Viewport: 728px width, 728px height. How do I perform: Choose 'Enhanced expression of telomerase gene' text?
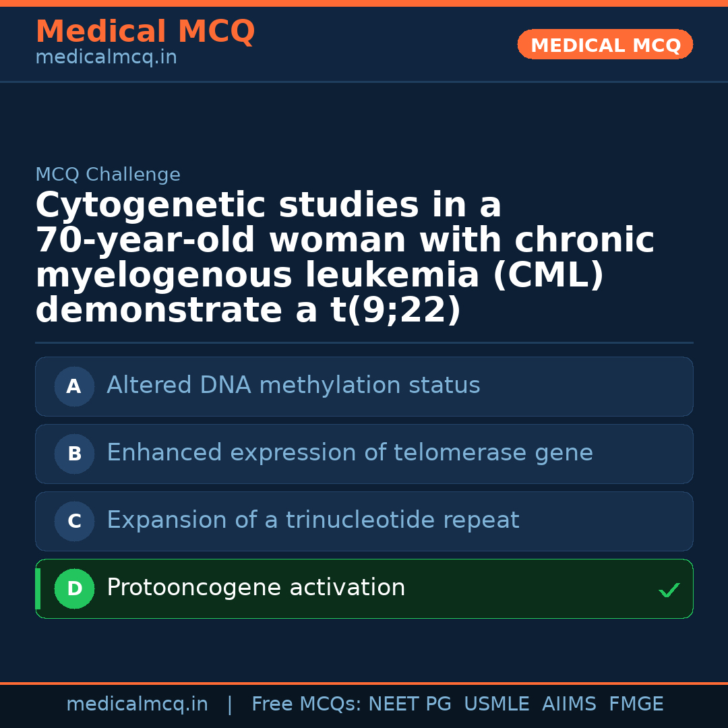[x=350, y=453]
